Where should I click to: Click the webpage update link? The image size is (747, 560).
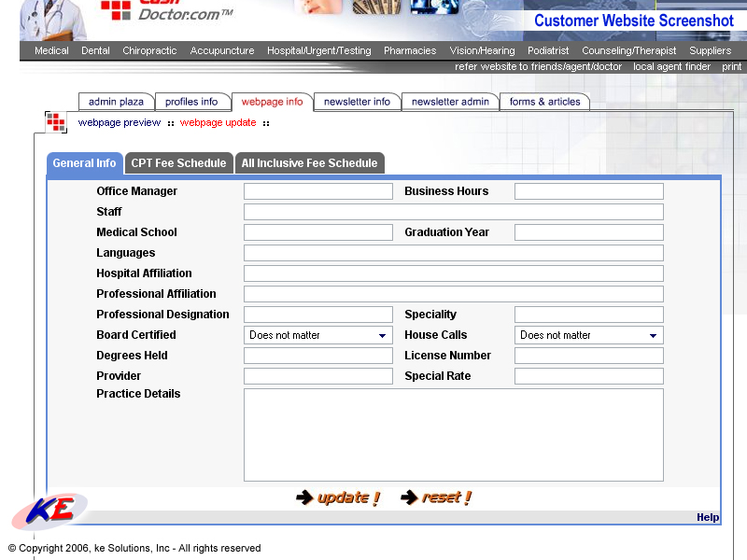[x=218, y=123]
